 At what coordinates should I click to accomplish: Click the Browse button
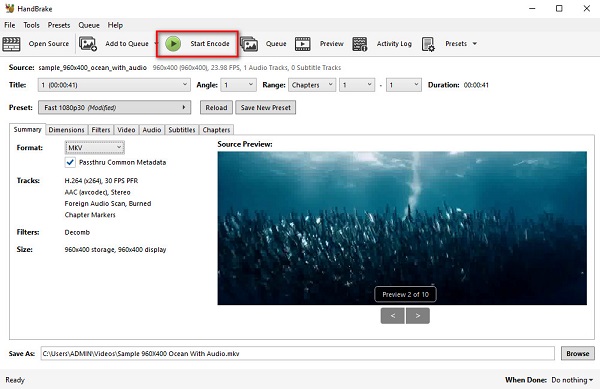point(578,353)
